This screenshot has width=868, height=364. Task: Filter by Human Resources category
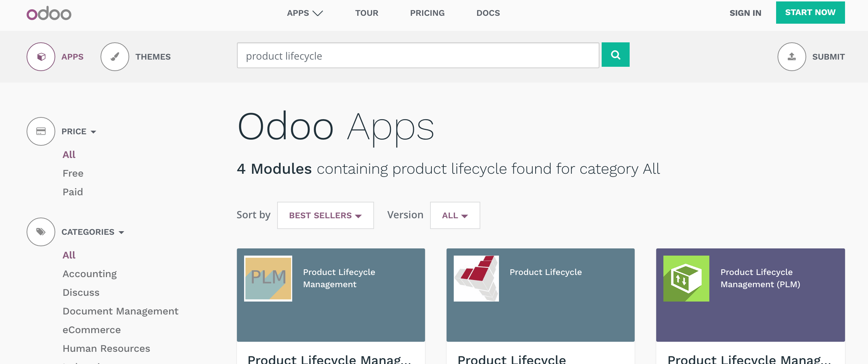[106, 349]
